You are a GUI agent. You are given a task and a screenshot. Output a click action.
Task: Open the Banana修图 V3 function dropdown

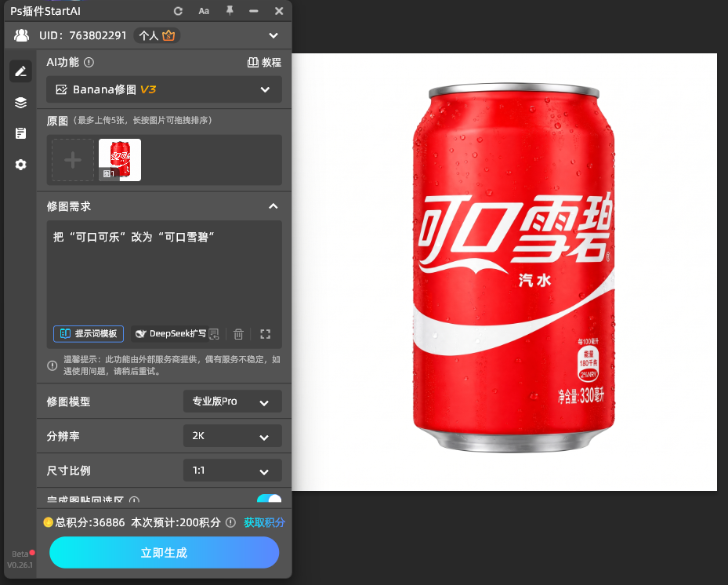point(164,89)
